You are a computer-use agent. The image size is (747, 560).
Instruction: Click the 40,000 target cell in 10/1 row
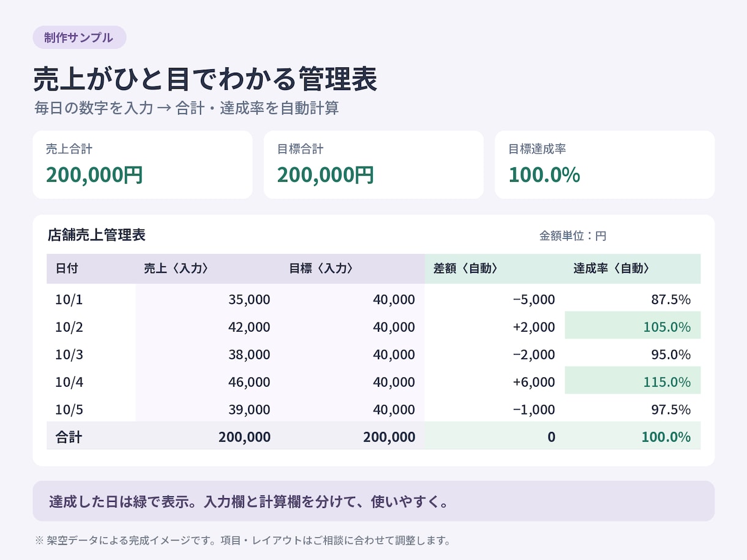coord(352,299)
